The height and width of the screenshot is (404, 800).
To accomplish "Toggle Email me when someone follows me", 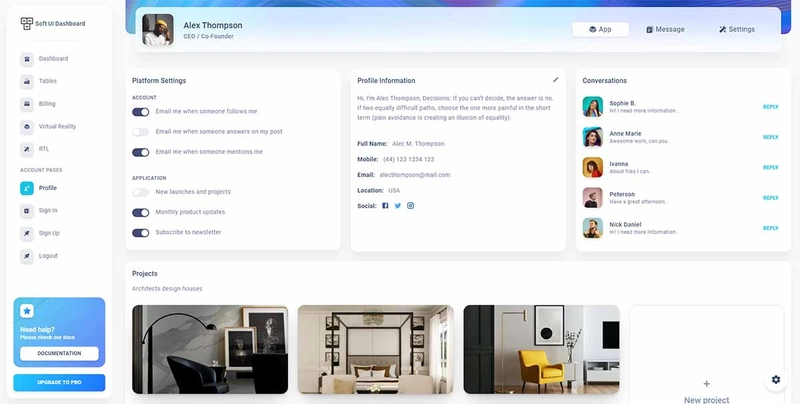I will (x=141, y=112).
